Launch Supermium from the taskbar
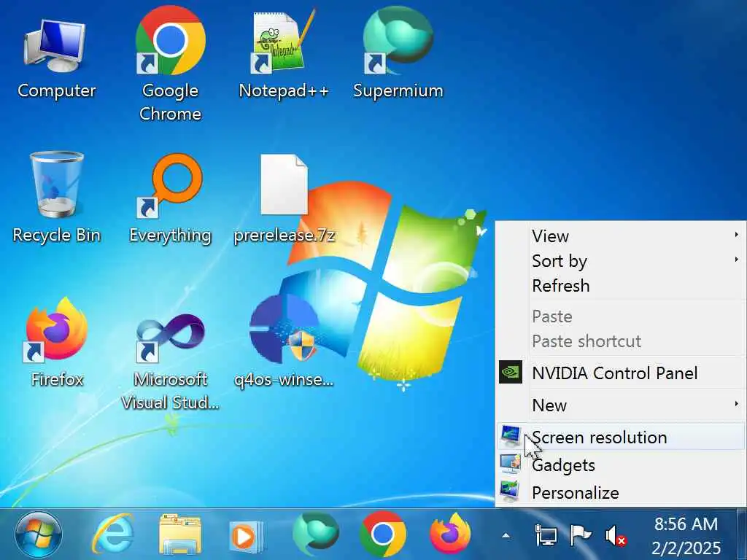Image resolution: width=747 pixels, height=560 pixels. 315,534
